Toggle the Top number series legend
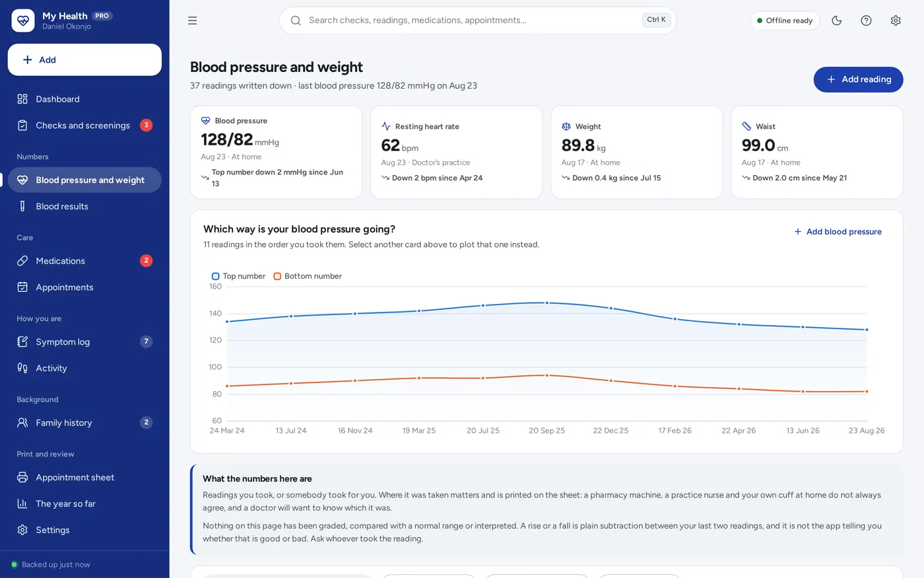The image size is (924, 578). (238, 276)
